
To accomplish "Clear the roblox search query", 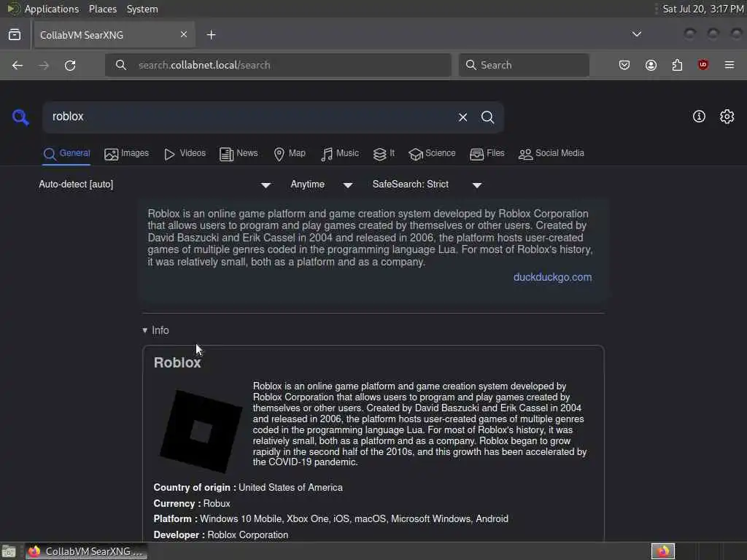I will coord(462,117).
